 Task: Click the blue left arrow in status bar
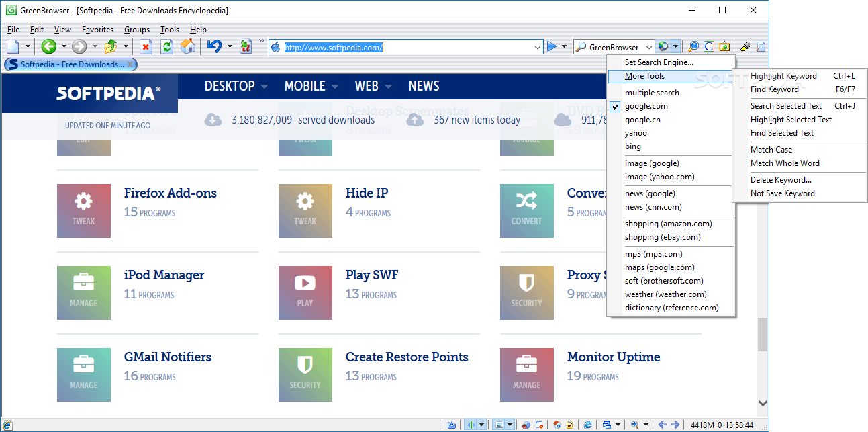pyautogui.click(x=662, y=425)
